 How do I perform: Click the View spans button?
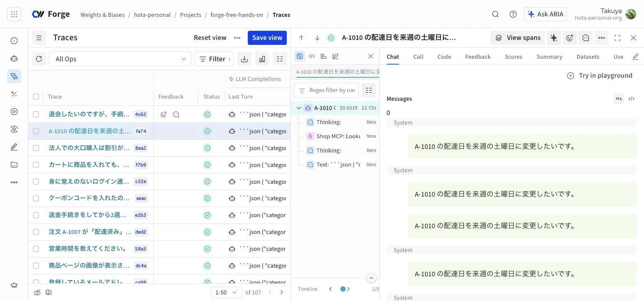click(x=517, y=38)
